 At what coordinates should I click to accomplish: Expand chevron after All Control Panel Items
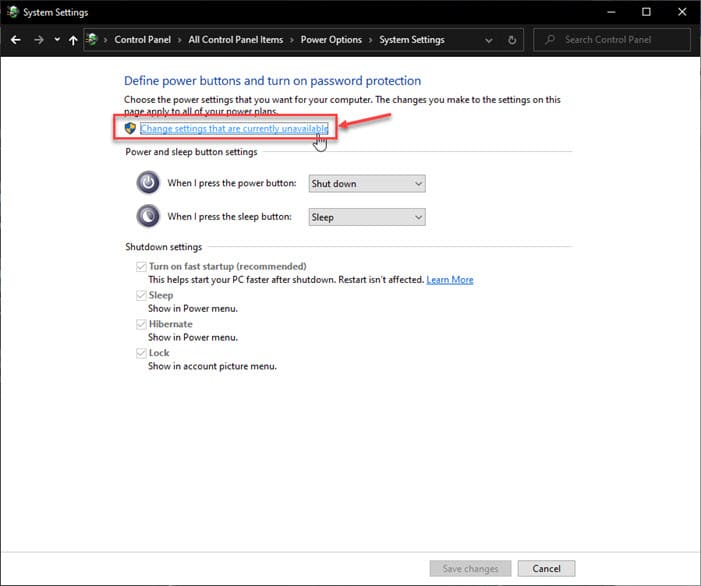[291, 40]
